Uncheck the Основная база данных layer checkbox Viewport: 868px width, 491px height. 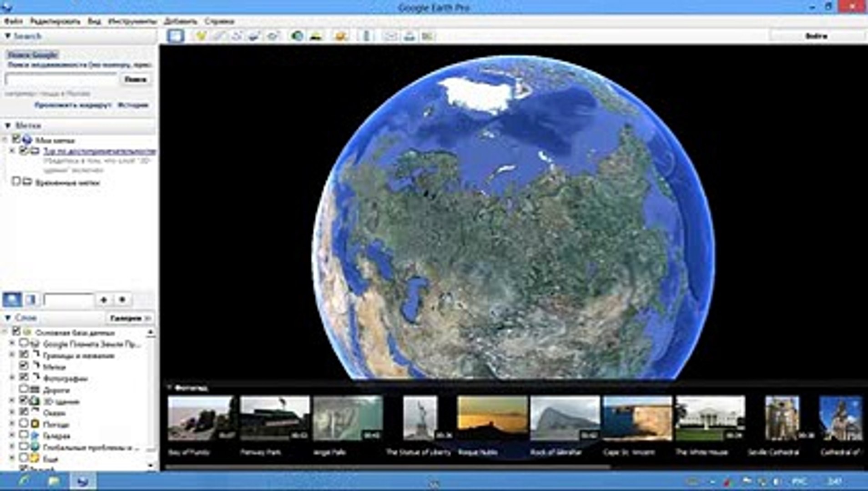point(16,331)
